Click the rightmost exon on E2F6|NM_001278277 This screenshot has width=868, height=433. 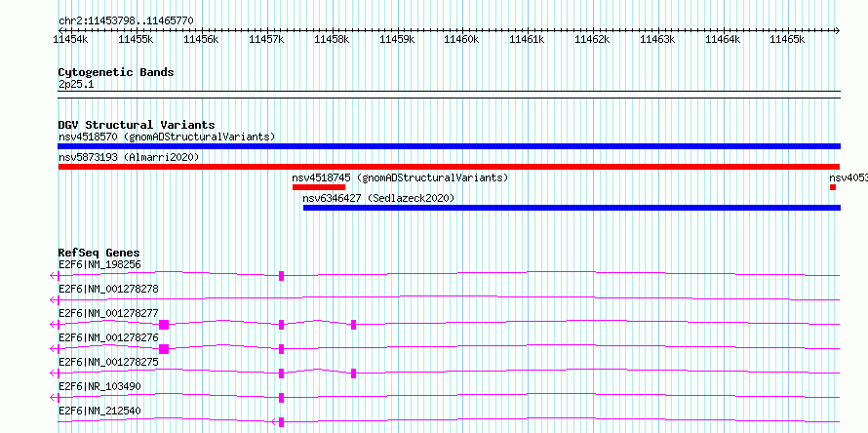(353, 325)
